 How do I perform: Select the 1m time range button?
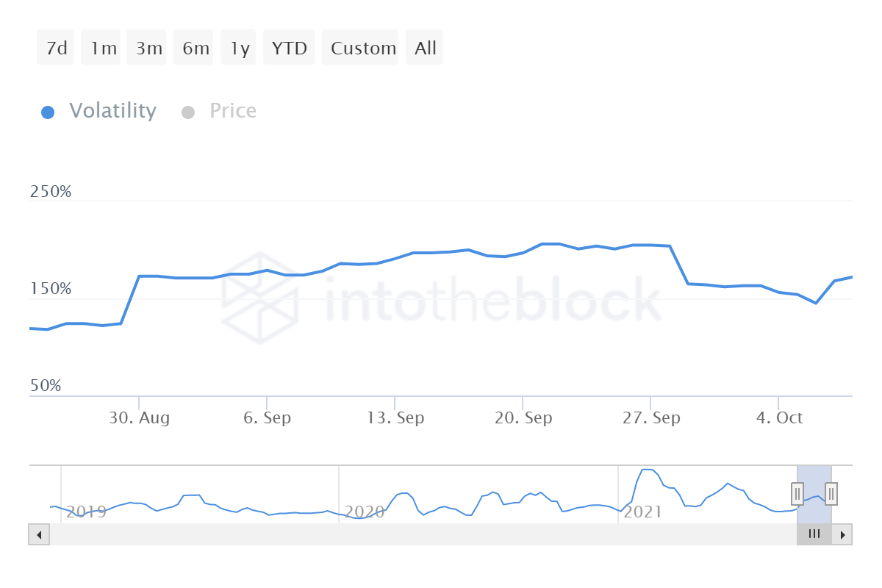[102, 49]
